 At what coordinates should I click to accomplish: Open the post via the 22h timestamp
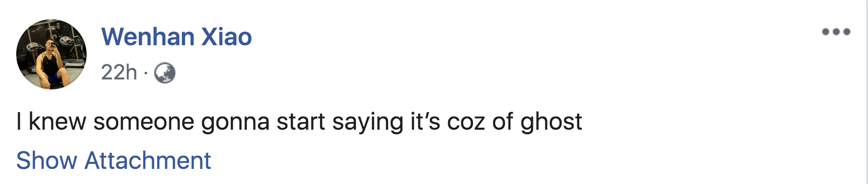[x=119, y=72]
